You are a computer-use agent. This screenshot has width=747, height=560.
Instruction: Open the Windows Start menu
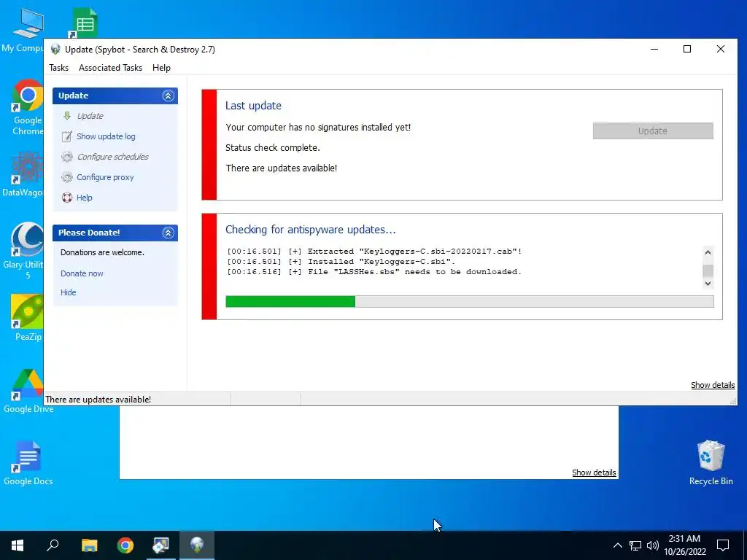click(18, 545)
